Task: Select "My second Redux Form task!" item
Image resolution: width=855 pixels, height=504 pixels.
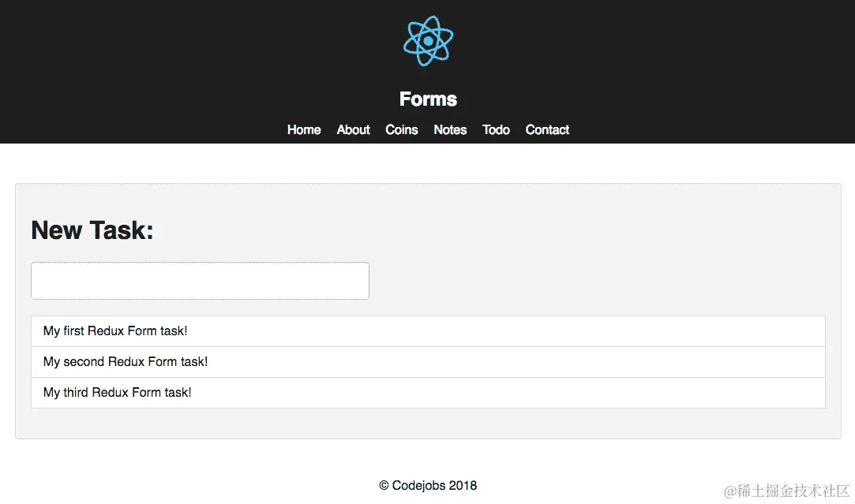Action: (126, 362)
